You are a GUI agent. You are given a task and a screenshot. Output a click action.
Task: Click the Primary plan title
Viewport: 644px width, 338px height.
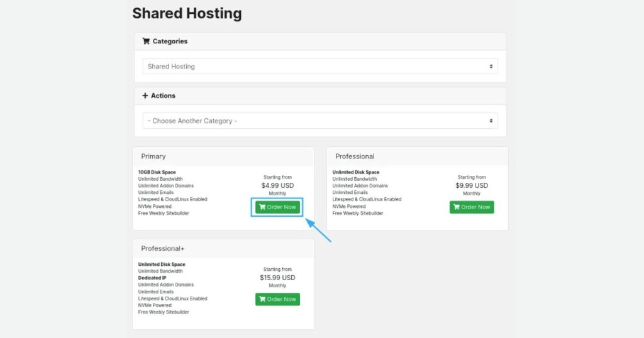153,156
